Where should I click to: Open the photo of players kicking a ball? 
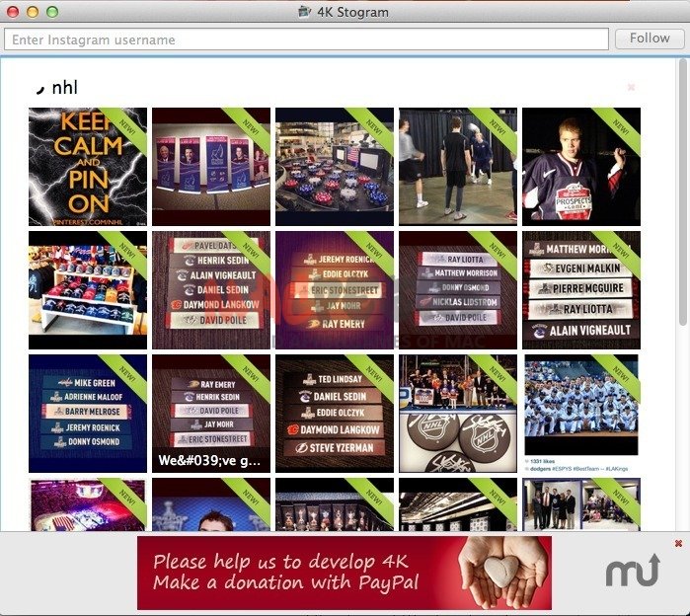pos(458,167)
